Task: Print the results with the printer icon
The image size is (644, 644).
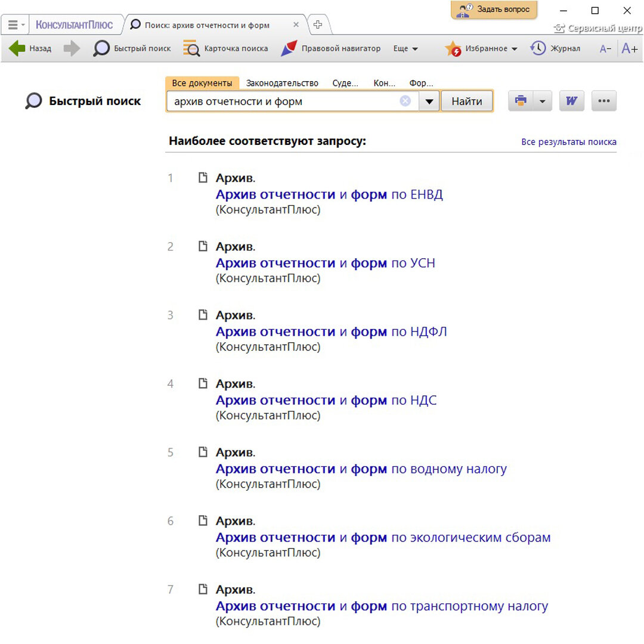Action: point(521,101)
